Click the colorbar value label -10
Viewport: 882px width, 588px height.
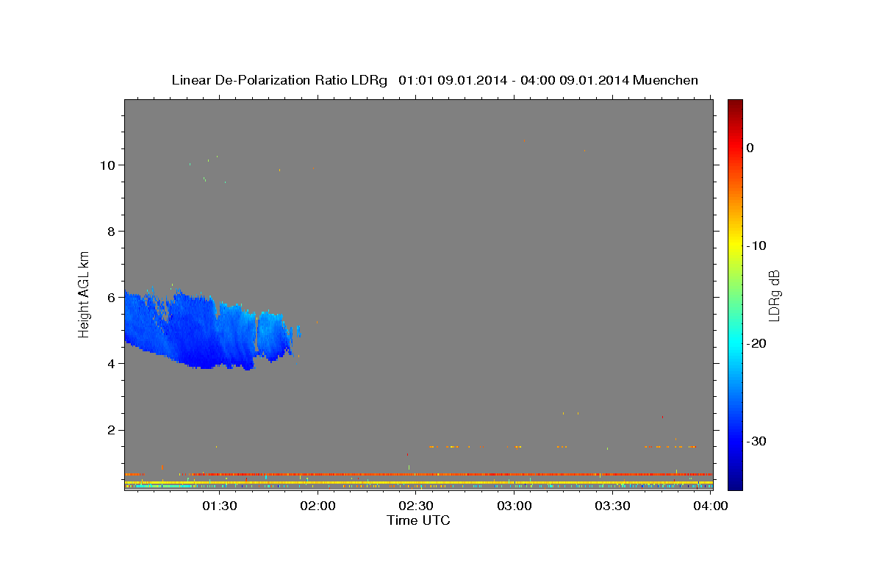click(757, 245)
